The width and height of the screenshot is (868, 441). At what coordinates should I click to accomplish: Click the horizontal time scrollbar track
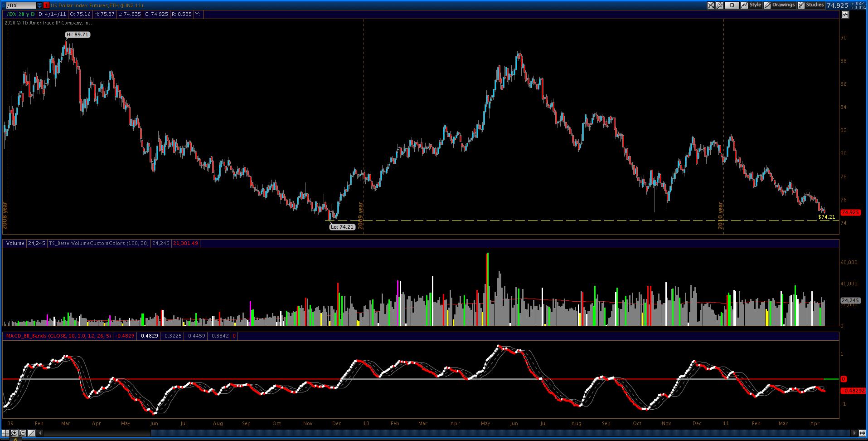tap(447, 433)
